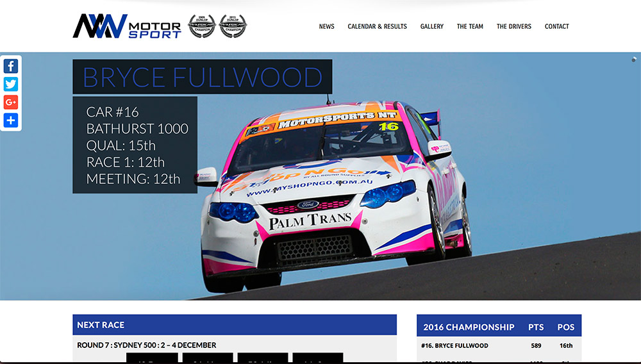Open more sharing options plus icon

pyautogui.click(x=11, y=120)
